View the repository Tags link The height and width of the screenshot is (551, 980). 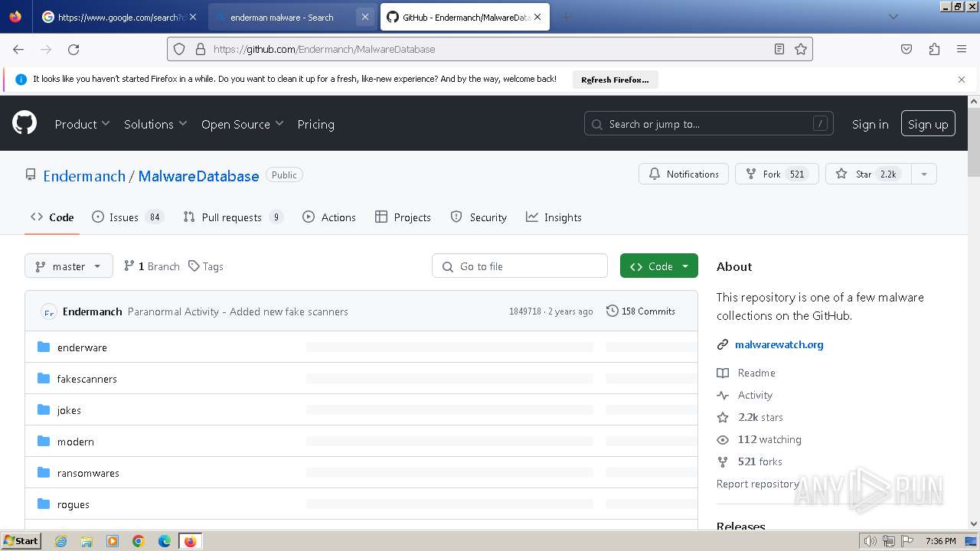click(206, 266)
